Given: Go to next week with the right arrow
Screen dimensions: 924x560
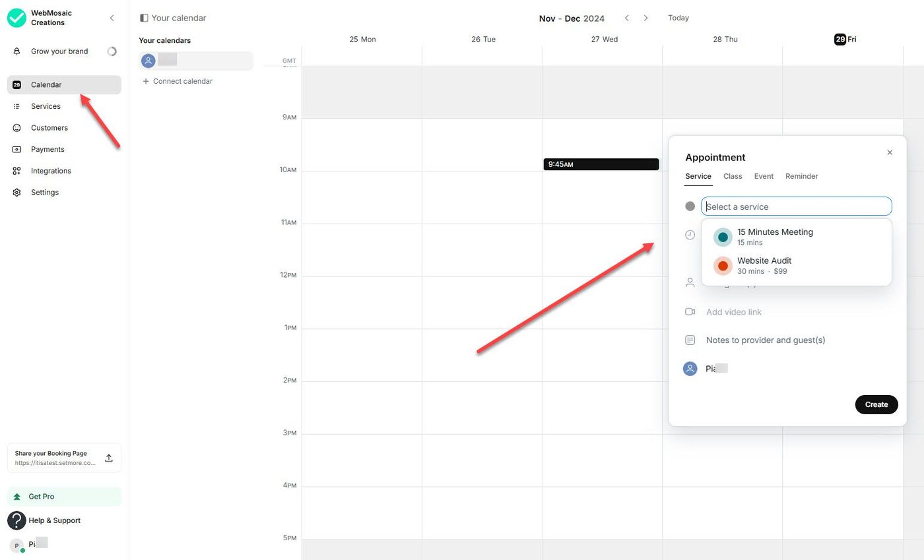Looking at the screenshot, I should (645, 18).
